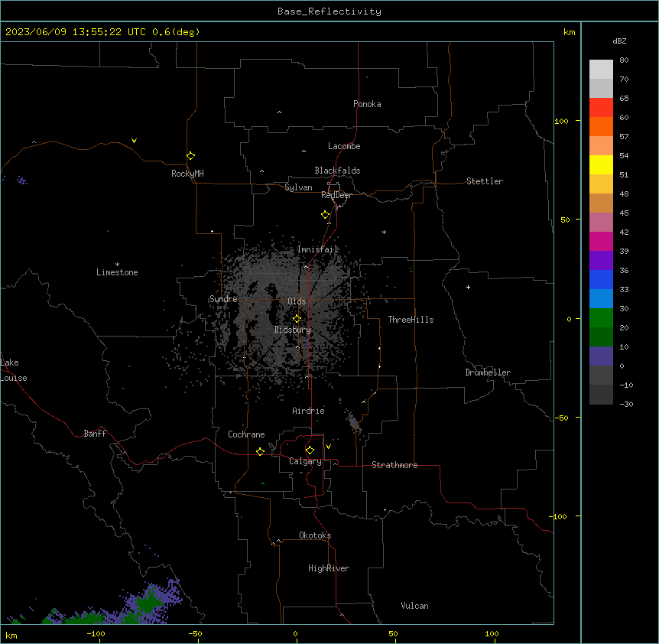The width and height of the screenshot is (659, 644).
Task: Click the HighRiver city label
Action: click(x=329, y=568)
